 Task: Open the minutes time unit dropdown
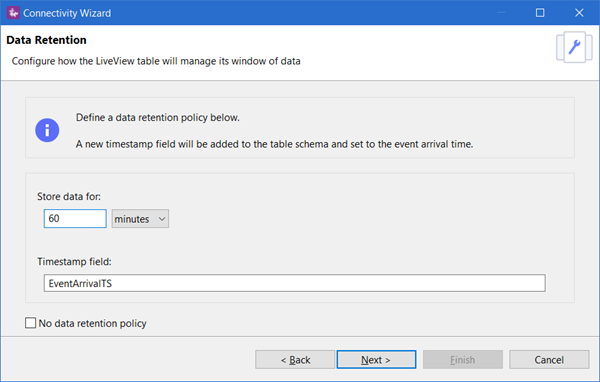(140, 219)
